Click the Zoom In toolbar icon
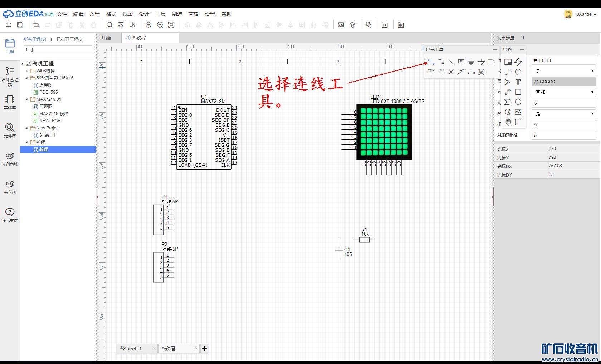 click(148, 25)
